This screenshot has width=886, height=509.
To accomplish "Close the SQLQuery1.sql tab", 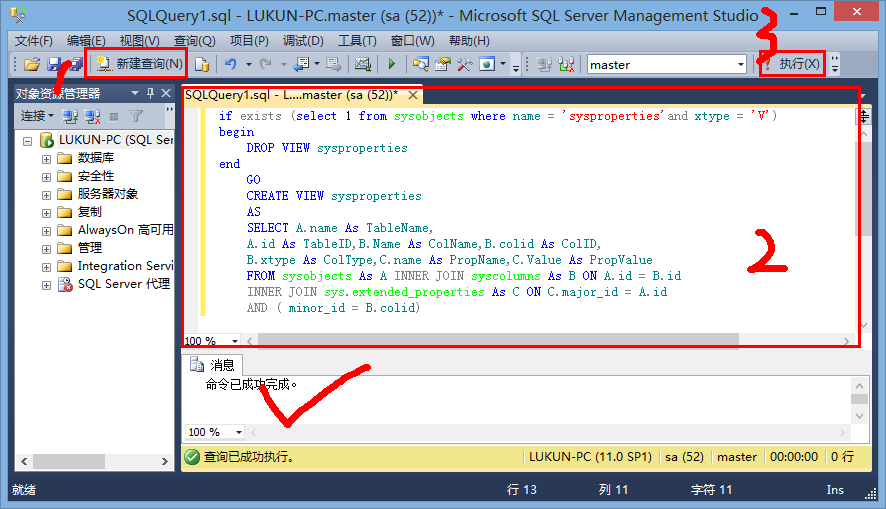I will click(x=413, y=95).
